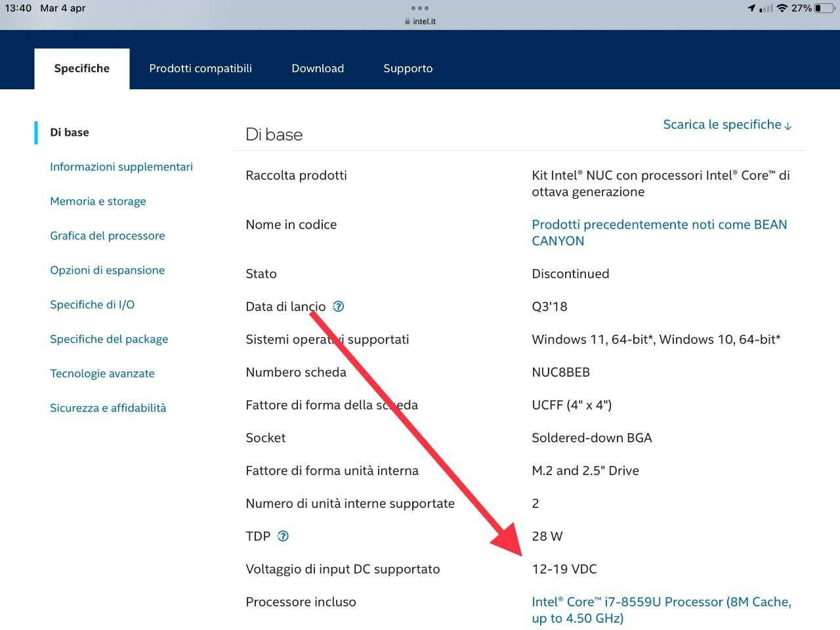The image size is (840, 630).
Task: Open Tecnologie avanzate section
Action: [x=102, y=373]
